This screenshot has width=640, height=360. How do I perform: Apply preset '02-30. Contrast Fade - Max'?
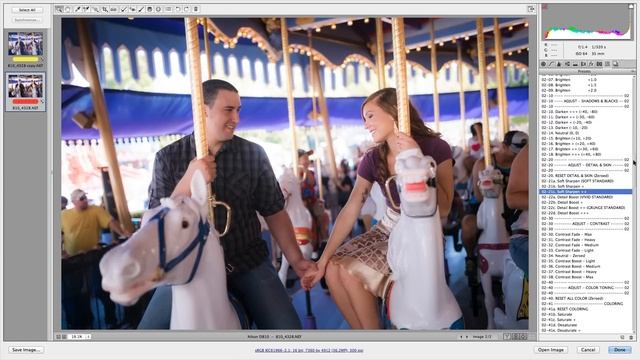tap(585, 234)
